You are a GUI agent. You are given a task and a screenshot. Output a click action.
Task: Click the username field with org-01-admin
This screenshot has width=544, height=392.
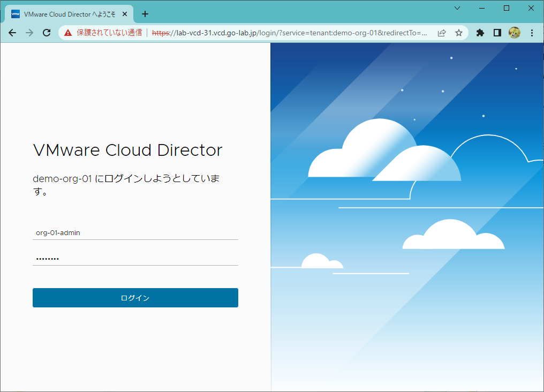135,232
